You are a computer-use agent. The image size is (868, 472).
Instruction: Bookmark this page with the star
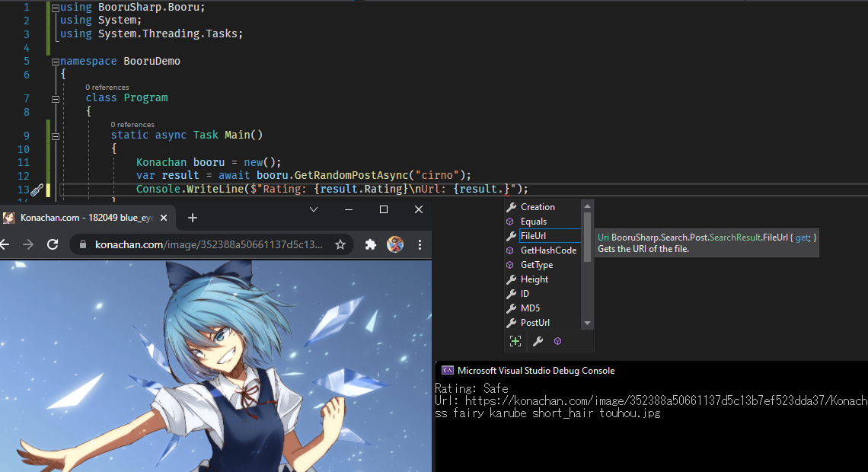coord(340,244)
